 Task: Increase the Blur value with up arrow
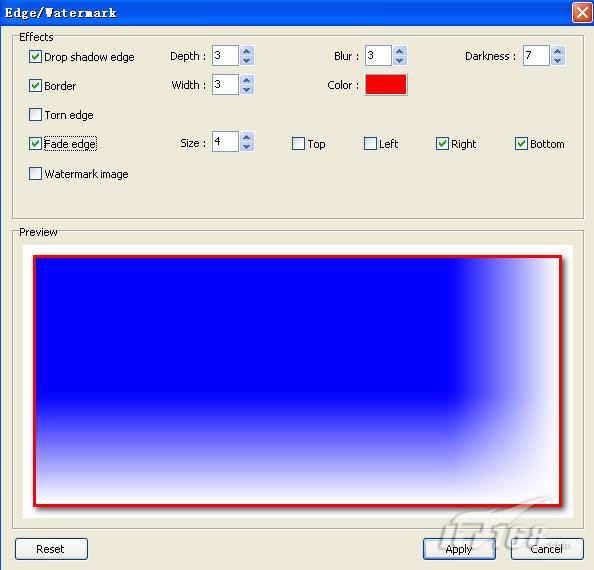click(400, 51)
